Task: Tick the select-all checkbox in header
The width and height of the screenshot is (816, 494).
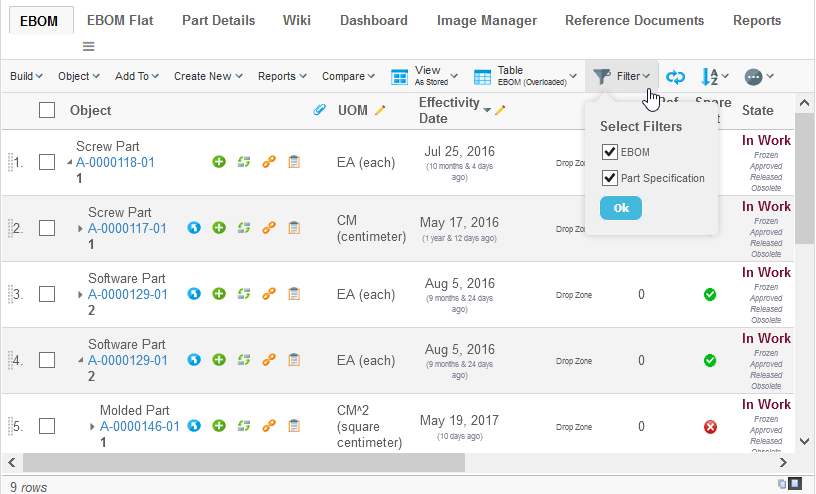Action: pyautogui.click(x=47, y=110)
